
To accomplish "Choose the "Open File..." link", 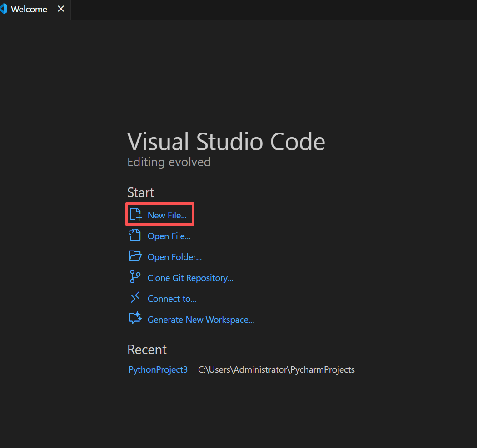I will point(169,236).
